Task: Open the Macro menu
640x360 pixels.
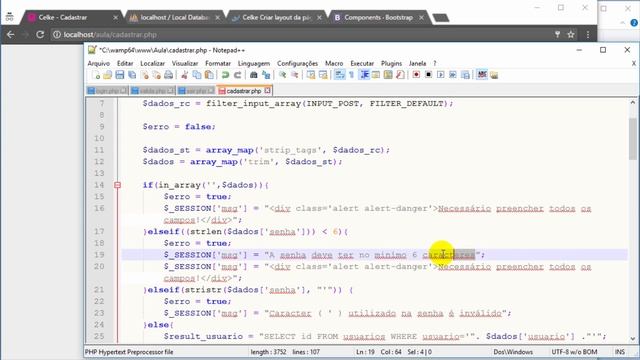Action: coord(334,63)
